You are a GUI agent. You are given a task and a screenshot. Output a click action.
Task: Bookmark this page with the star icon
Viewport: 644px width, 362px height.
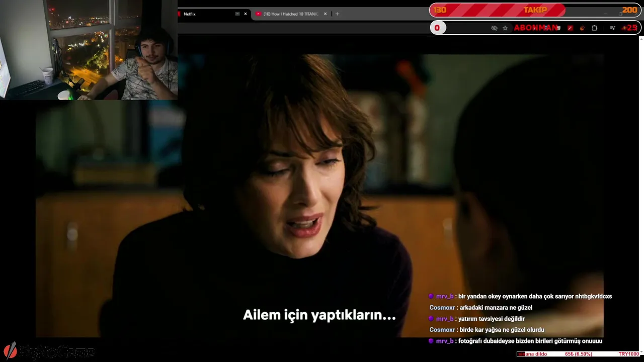tap(505, 28)
